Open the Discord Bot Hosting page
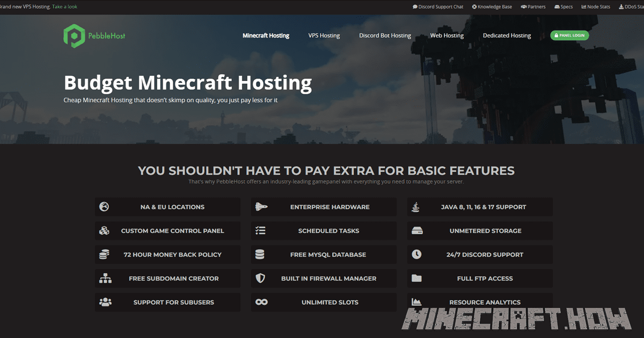 pyautogui.click(x=385, y=35)
